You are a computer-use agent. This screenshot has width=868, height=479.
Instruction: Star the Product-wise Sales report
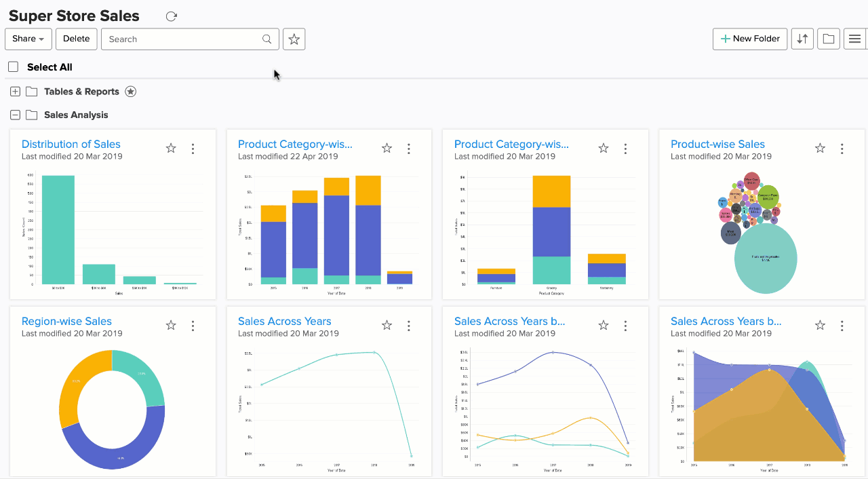click(820, 149)
